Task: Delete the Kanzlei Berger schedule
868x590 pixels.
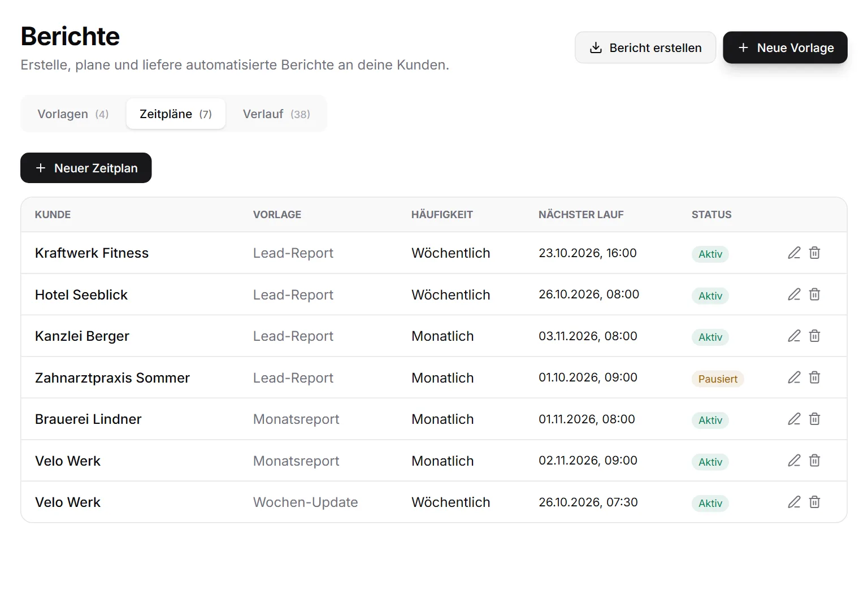Action: click(x=814, y=336)
